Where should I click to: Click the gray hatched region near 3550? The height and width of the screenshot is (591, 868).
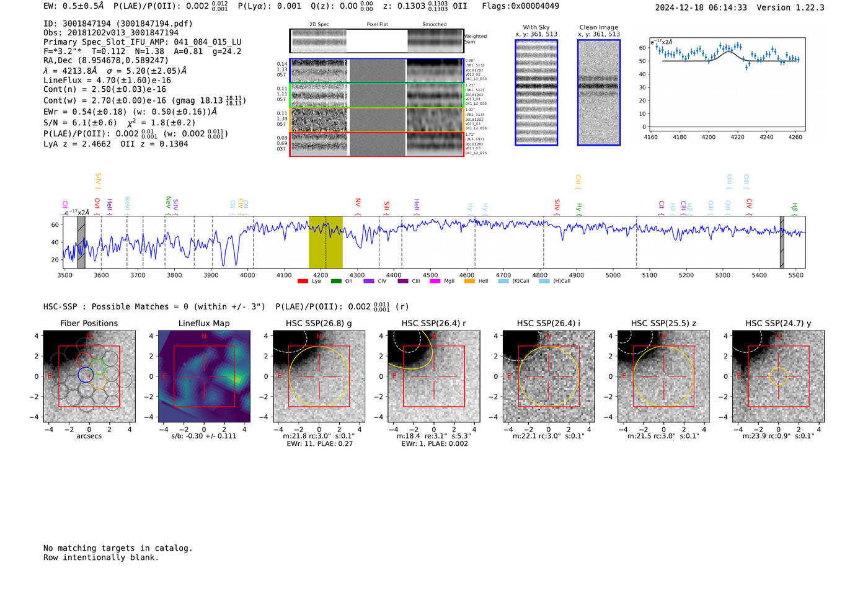coord(81,242)
